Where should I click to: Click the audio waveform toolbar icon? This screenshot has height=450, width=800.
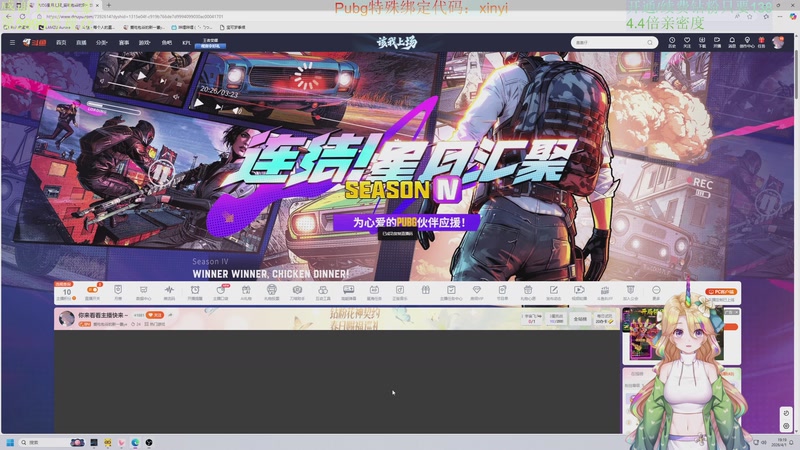(169, 292)
